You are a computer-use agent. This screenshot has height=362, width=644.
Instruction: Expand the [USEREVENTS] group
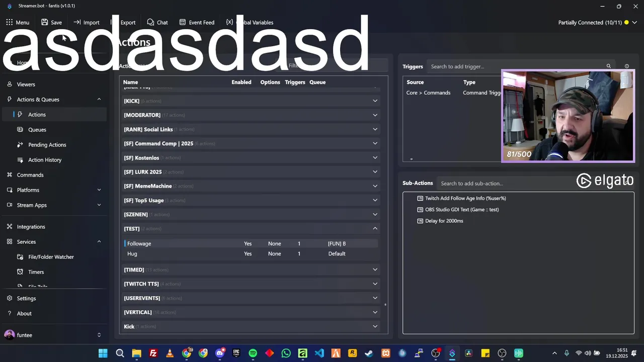[375, 298]
